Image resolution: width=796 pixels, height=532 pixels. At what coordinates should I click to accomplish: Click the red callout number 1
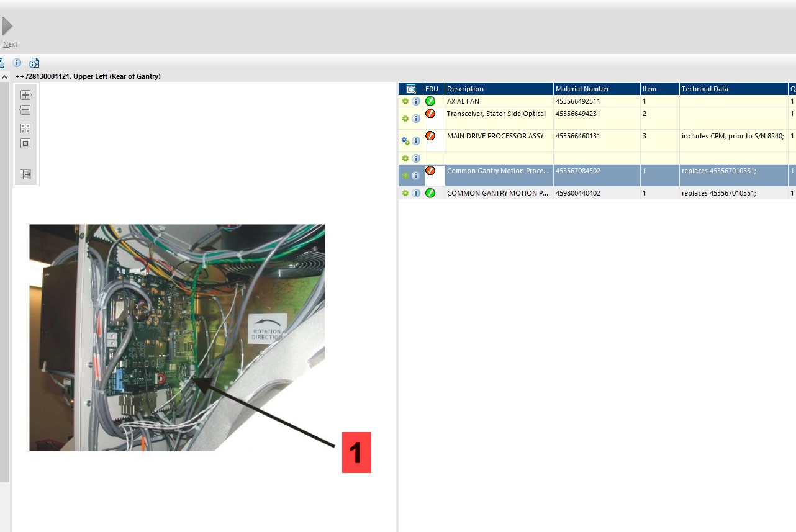[356, 453]
